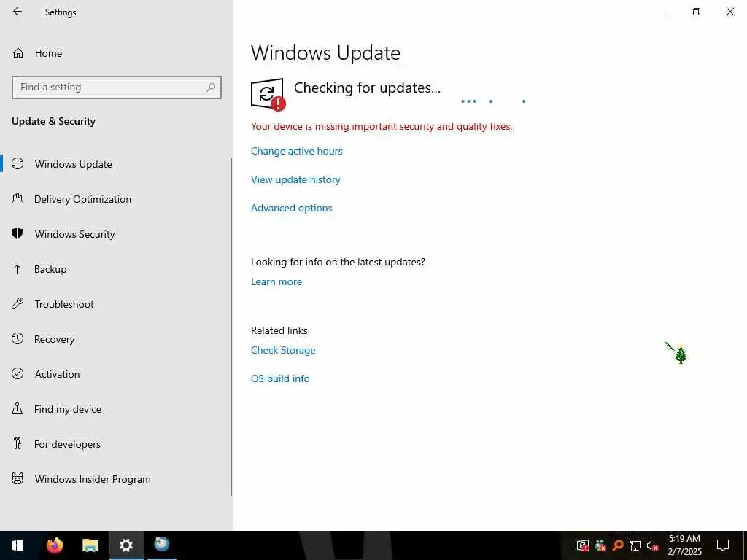Click the Recovery clock icon
Screen dimensions: 747x560
click(18, 338)
